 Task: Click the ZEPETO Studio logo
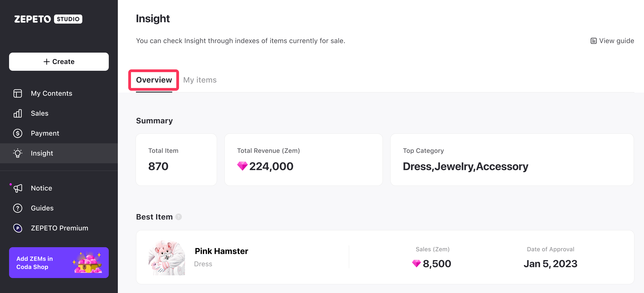click(48, 19)
